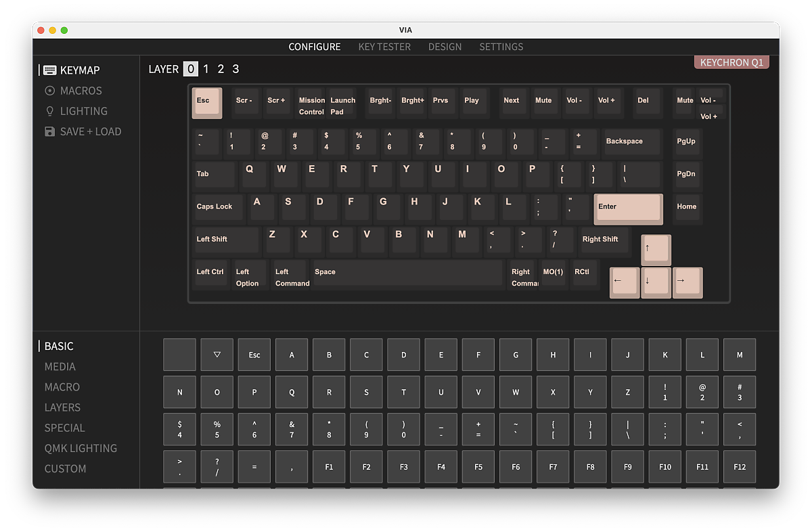Viewport: 812px width, 532px height.
Task: Open the Macro keycode category
Action: (x=62, y=386)
